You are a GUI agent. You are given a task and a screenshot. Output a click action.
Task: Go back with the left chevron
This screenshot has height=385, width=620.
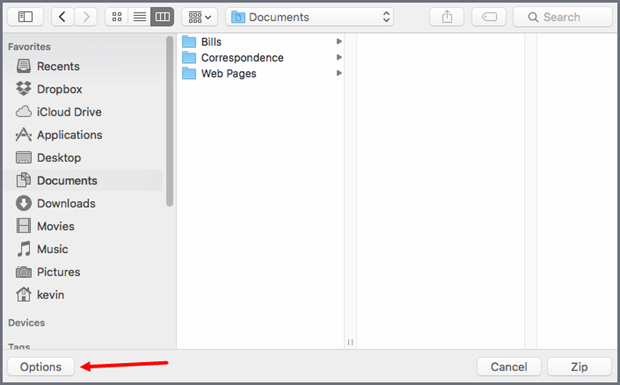point(62,17)
